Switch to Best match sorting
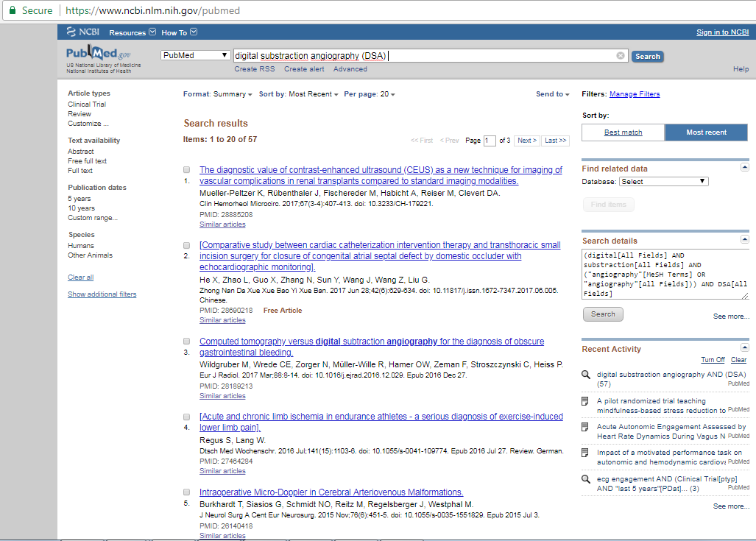Screen dimensions: 756x541 (623, 132)
